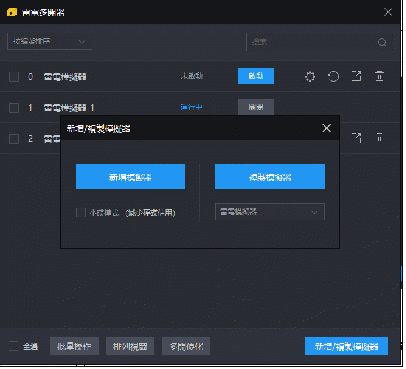
Task: Enable the small disk mode checkbox
Action: pos(81,212)
